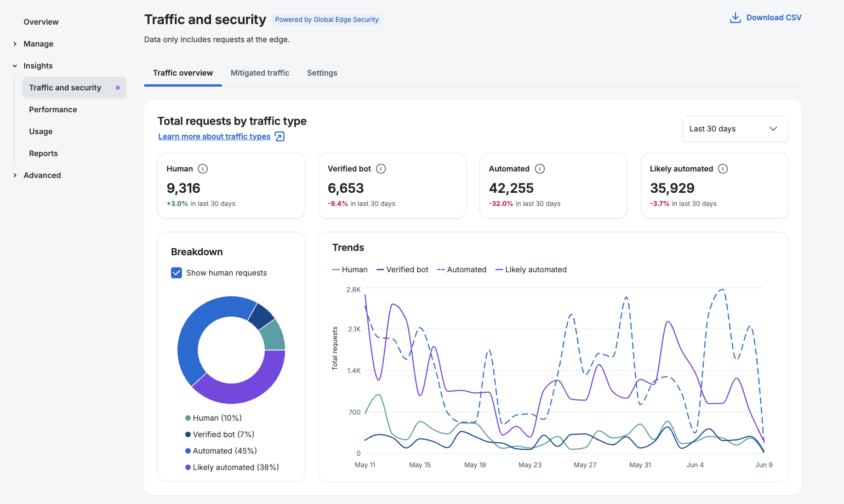Click the Download CSV arrow icon

coord(735,18)
